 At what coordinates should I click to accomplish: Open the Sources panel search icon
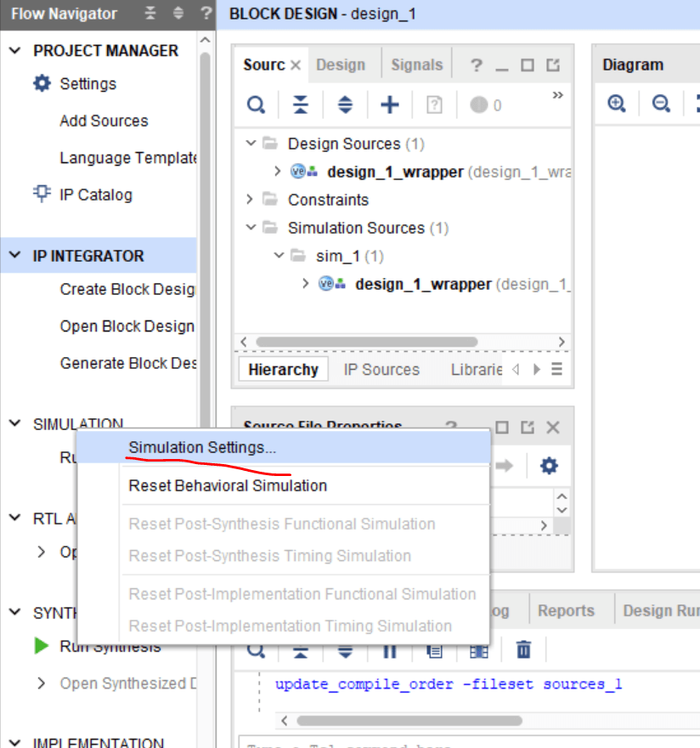pyautogui.click(x=255, y=105)
